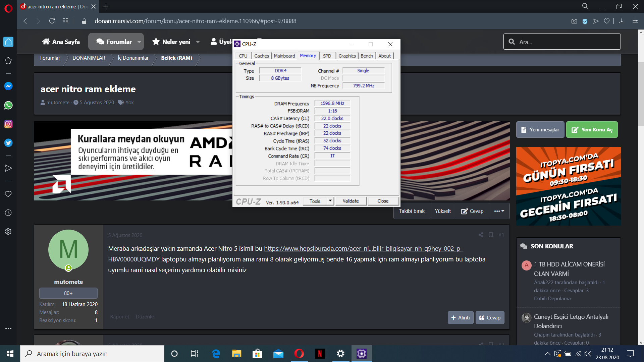Open snapshot camera icon in address bar
Screen dimensions: 644x362
click(x=574, y=21)
